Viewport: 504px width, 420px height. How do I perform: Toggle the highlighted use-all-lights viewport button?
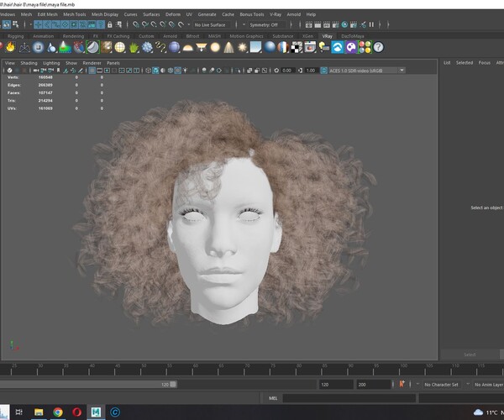(178, 71)
